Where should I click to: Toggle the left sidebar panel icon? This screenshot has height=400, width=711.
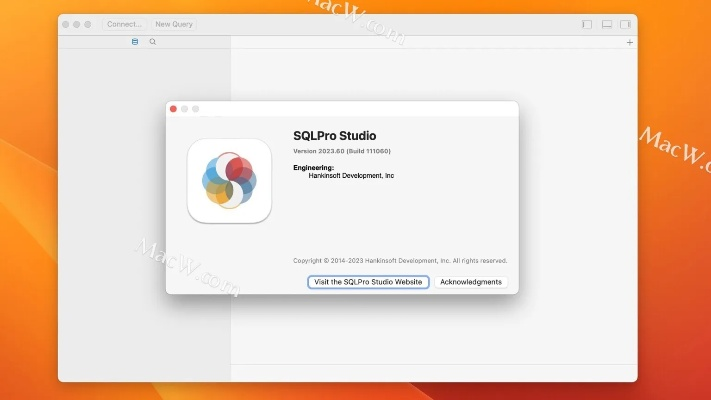click(x=587, y=24)
